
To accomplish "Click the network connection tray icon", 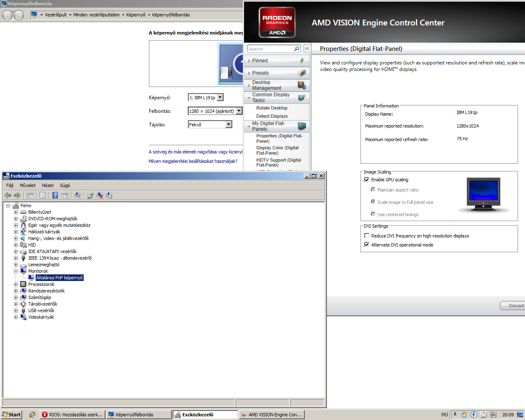I will click(x=493, y=415).
